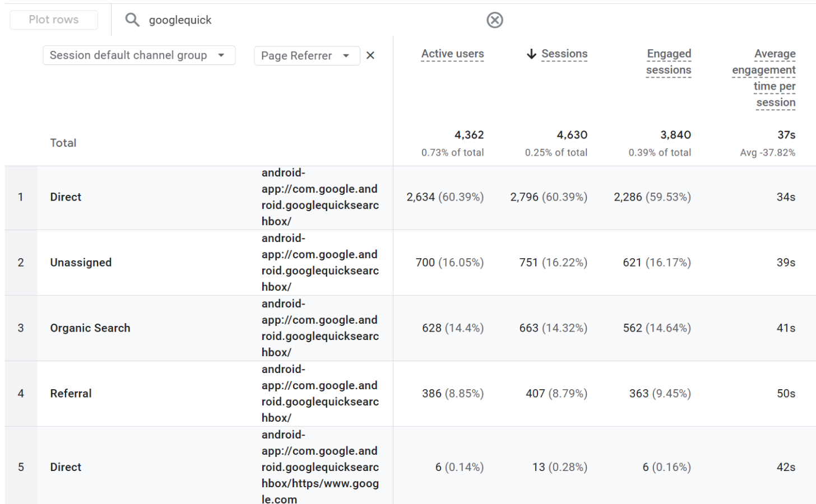Screen dimensions: 816x504
Task: Click the Sessions sort arrow icon
Action: tap(531, 54)
